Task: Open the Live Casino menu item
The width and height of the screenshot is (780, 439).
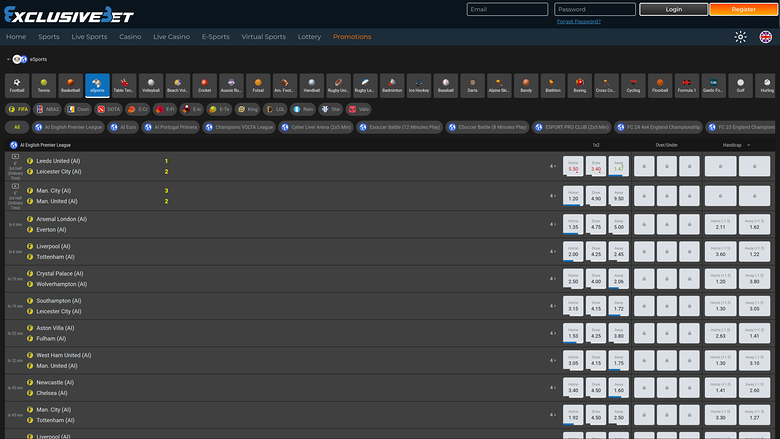Action: tap(171, 37)
